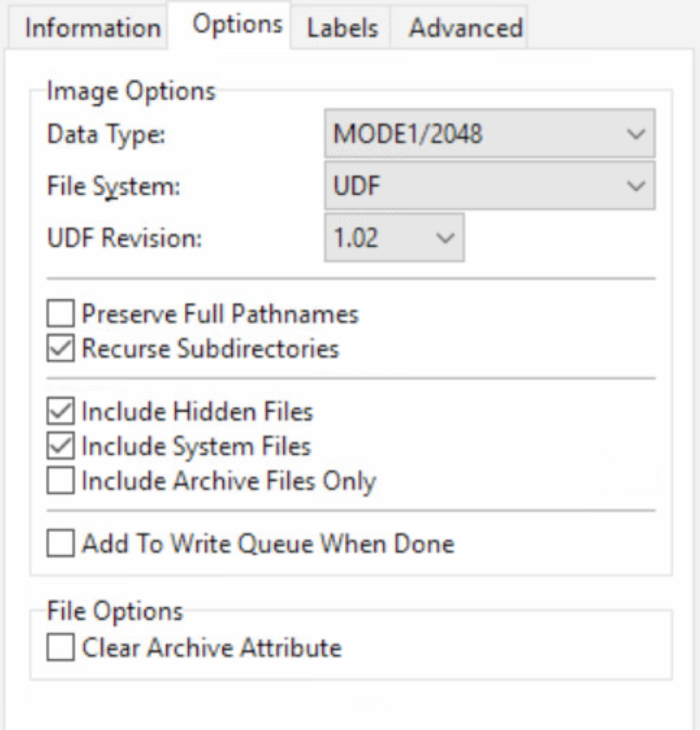Screen dimensions: 700x730
Task: Click the Data Type dropdown arrow
Action: click(x=635, y=134)
